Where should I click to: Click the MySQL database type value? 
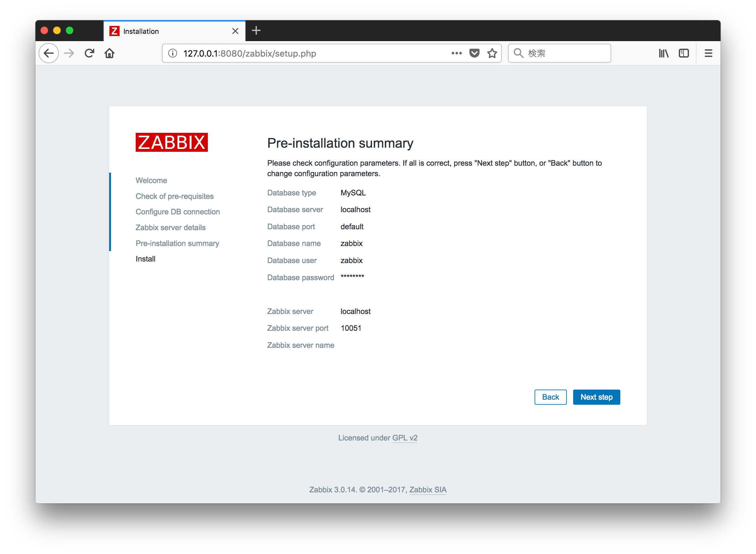pyautogui.click(x=353, y=193)
